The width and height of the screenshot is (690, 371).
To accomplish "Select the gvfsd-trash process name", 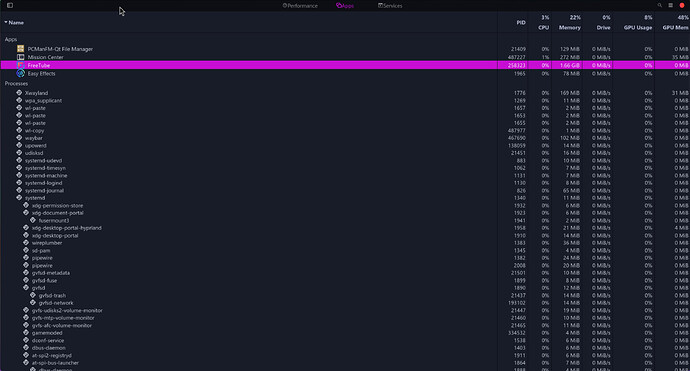I will point(52,295).
